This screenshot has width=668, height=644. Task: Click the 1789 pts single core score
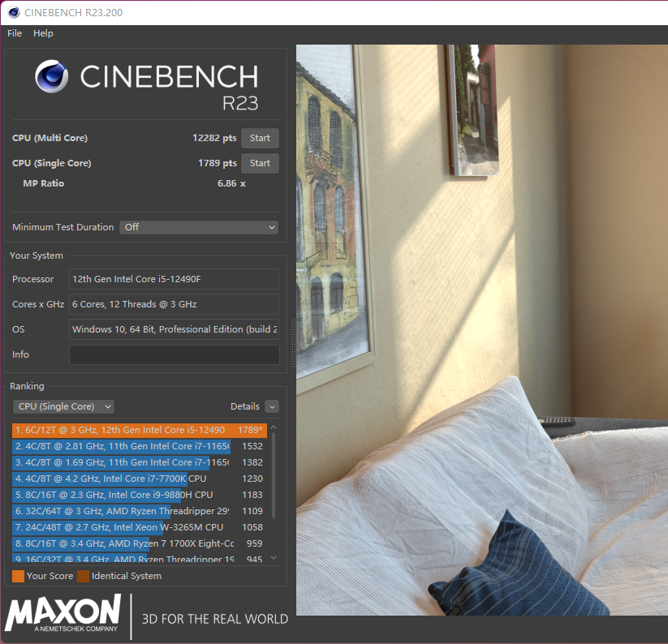click(218, 163)
